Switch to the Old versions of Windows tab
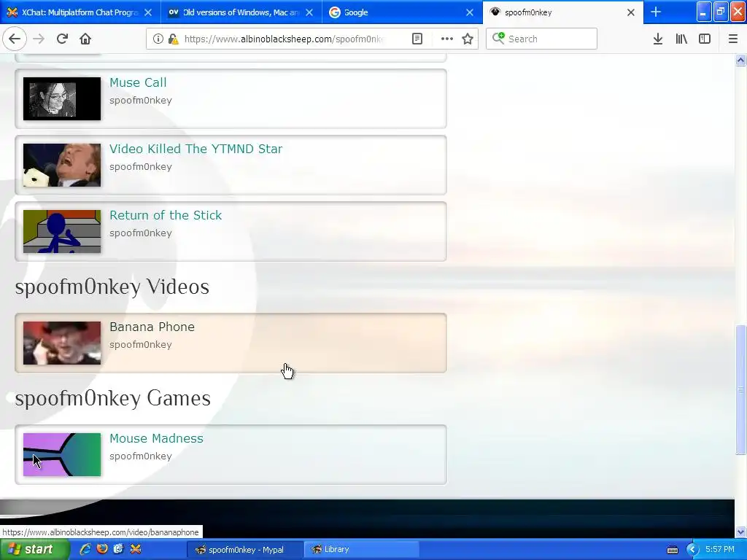 [x=241, y=12]
